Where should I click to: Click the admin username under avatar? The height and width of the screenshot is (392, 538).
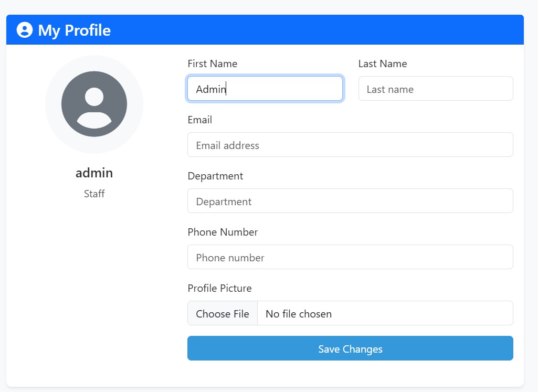point(94,173)
